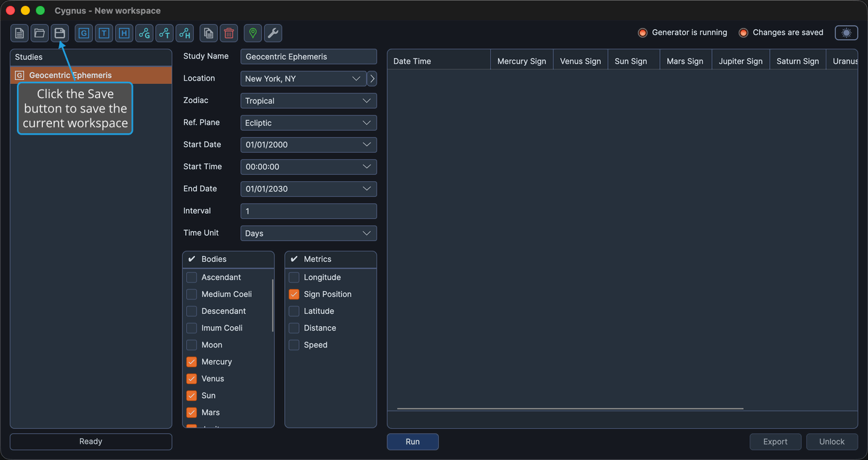Click the Save workspace floppy disk icon
The image size is (868, 460).
tap(60, 33)
